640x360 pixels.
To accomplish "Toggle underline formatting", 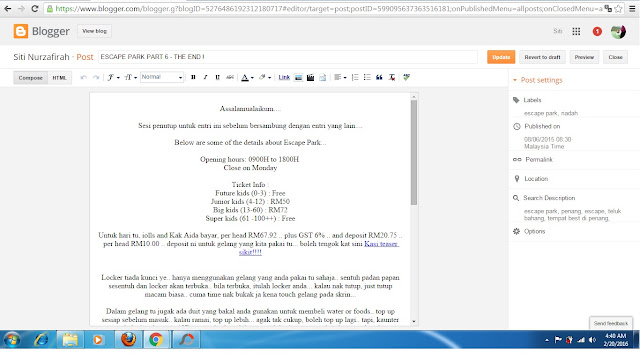I will click(218, 78).
